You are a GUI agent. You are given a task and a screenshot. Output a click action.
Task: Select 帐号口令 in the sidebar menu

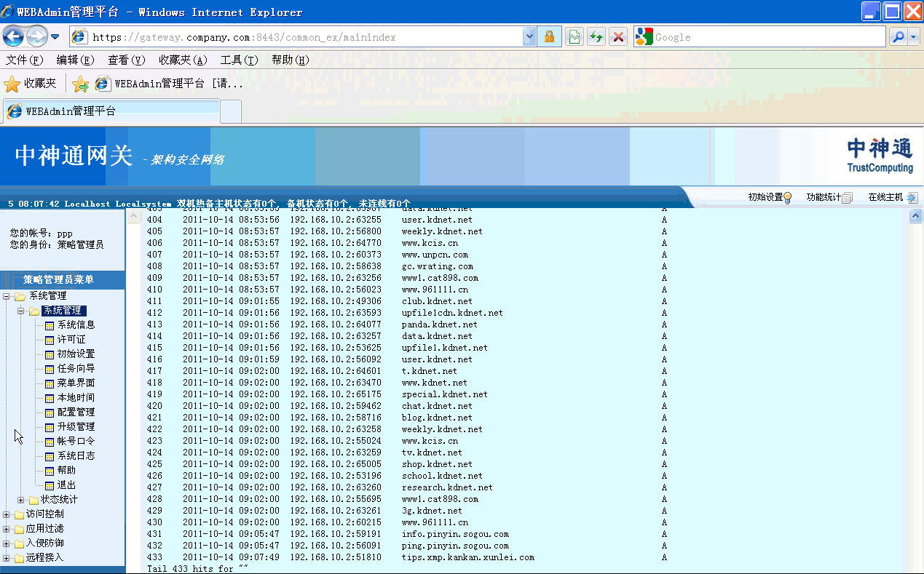tap(76, 442)
